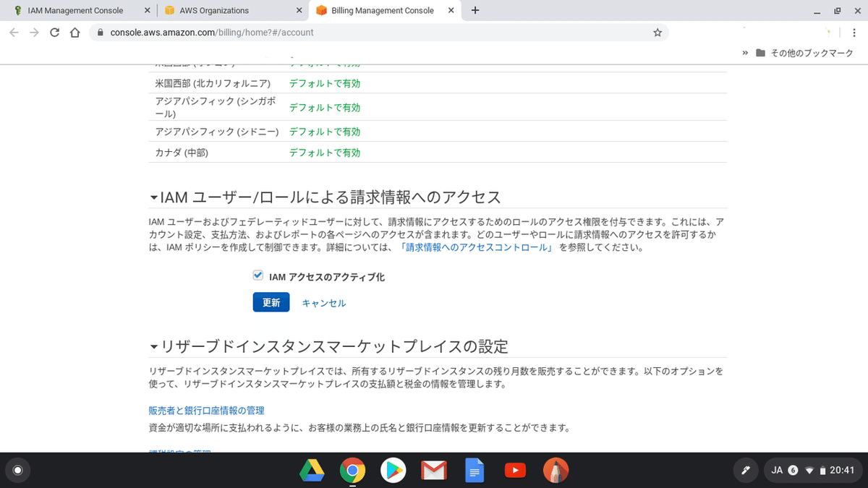868x488 pixels.
Task: Open the 販売者と銀行口座情報の管理 link
Action: (206, 411)
